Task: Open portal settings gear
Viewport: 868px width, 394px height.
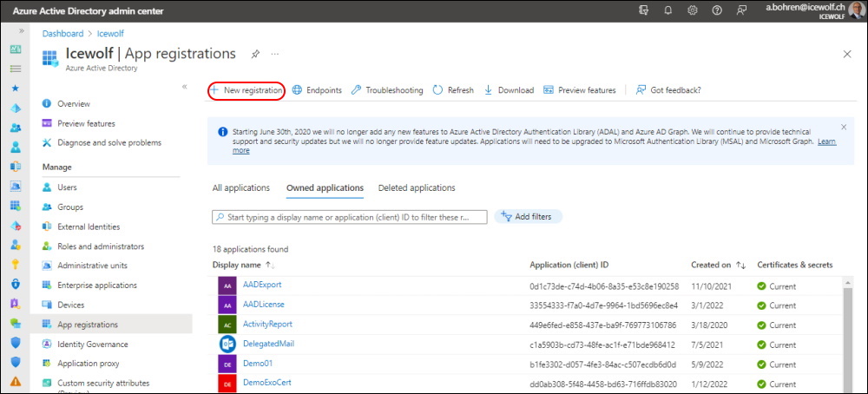Action: click(692, 10)
